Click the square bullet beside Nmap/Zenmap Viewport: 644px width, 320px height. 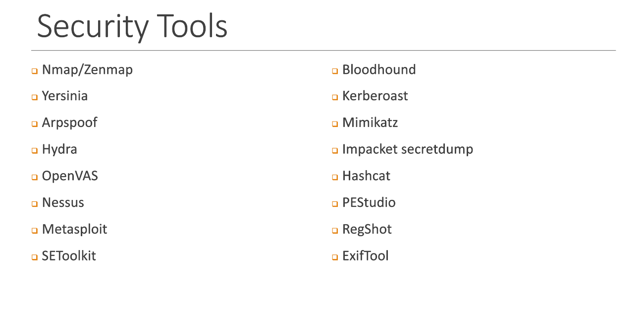35,71
